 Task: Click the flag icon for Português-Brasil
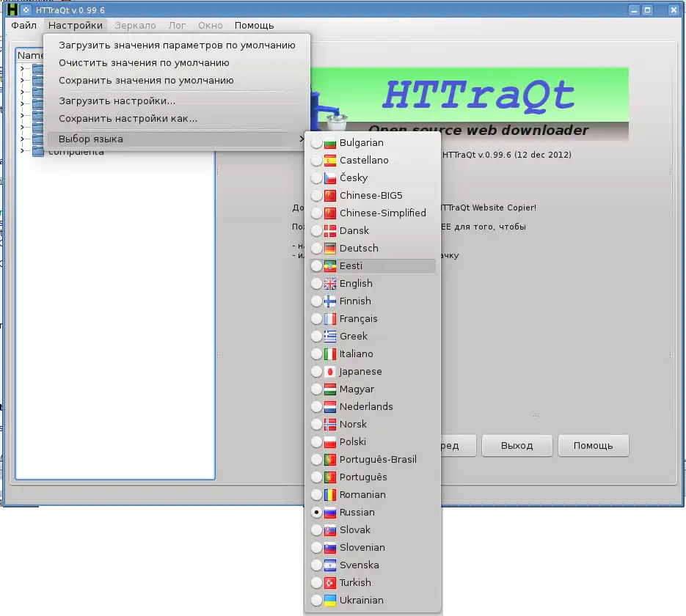click(x=330, y=460)
